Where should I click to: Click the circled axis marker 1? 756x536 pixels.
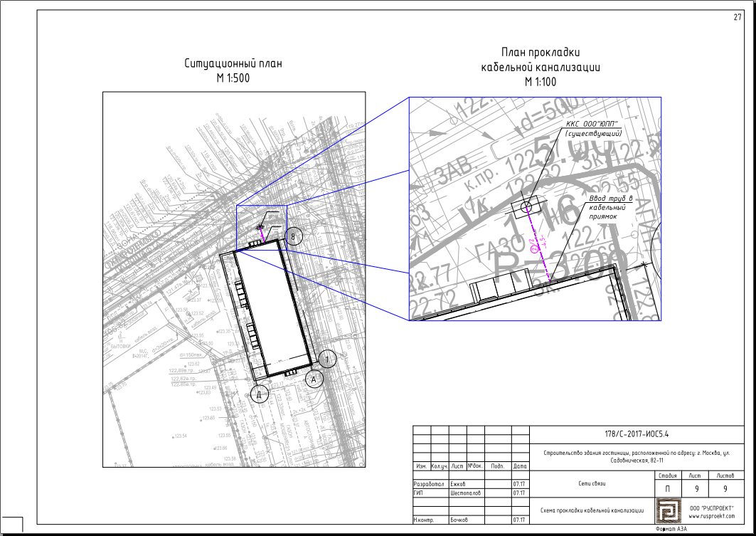coord(327,359)
